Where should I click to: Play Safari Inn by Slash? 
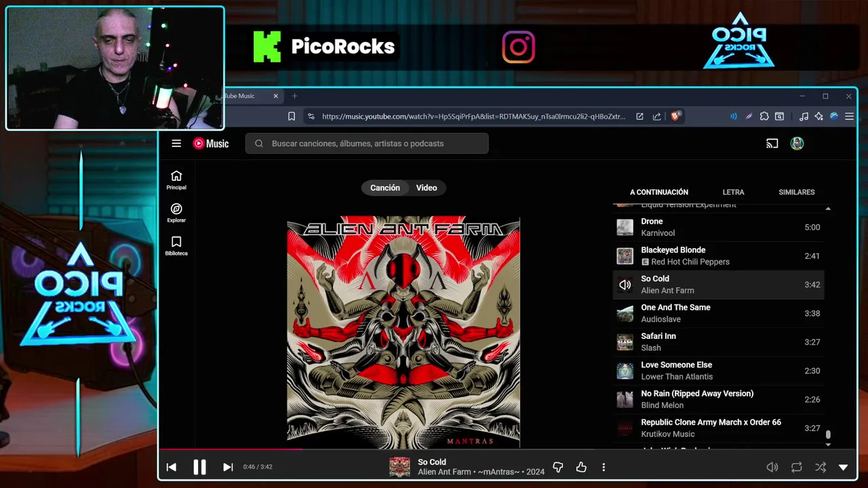coord(719,342)
